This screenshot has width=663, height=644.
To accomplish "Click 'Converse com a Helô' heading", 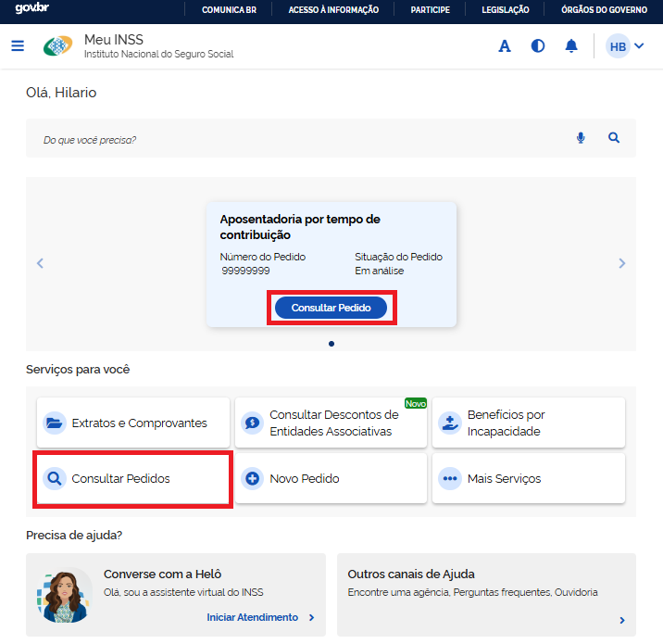I will click(162, 575).
